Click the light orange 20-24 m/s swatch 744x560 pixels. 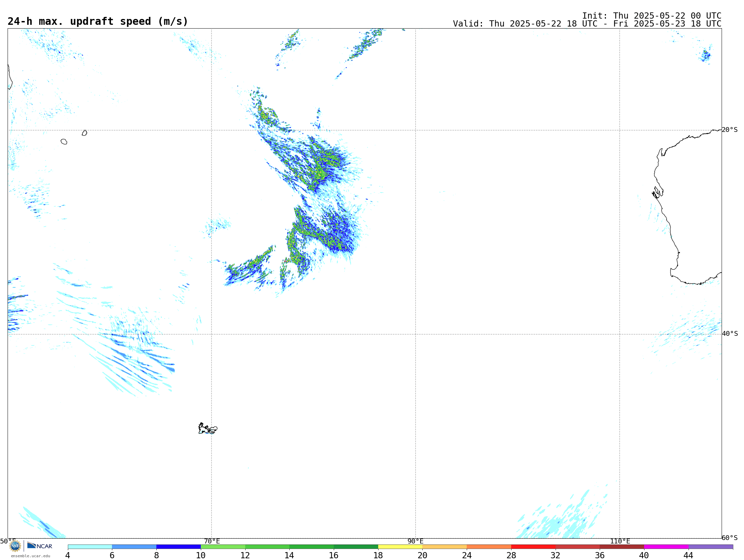pos(445,547)
